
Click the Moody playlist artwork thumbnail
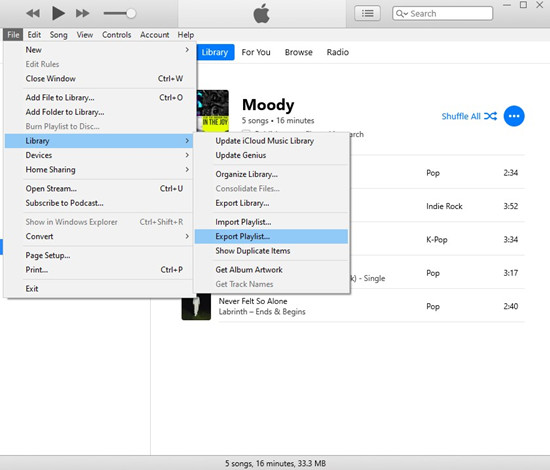(x=213, y=111)
